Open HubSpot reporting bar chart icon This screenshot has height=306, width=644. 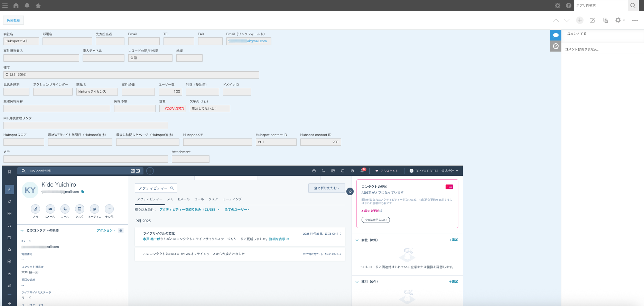(x=9, y=286)
